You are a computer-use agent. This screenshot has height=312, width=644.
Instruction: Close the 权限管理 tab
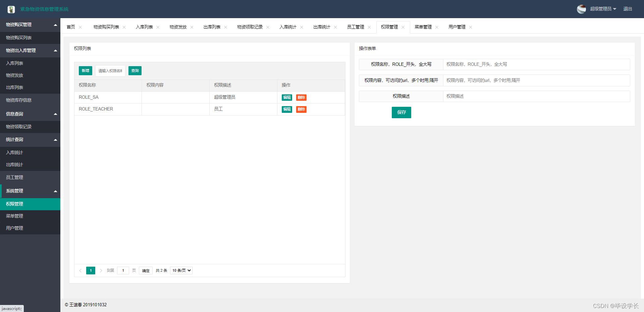(x=403, y=27)
